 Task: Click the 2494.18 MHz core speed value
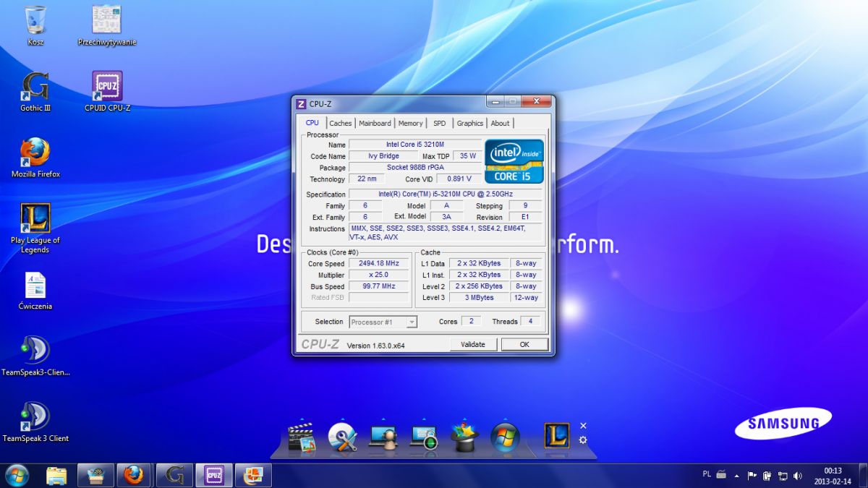click(x=379, y=264)
